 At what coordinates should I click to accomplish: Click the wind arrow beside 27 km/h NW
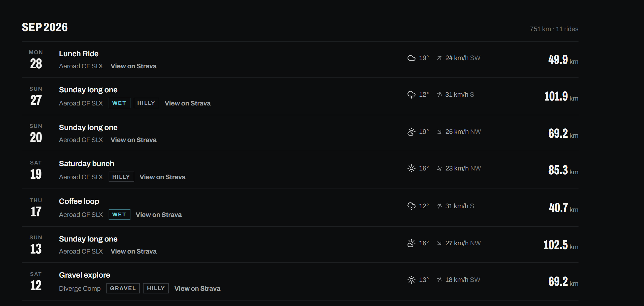point(439,243)
